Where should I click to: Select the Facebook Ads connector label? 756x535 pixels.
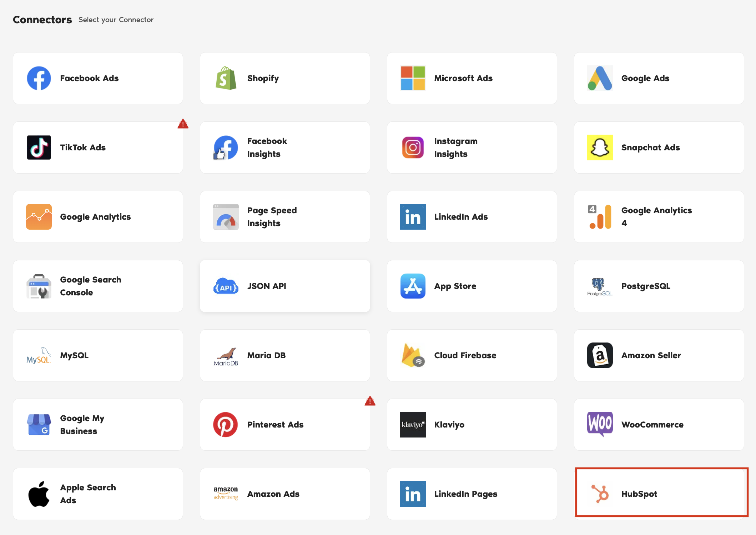pyautogui.click(x=89, y=78)
